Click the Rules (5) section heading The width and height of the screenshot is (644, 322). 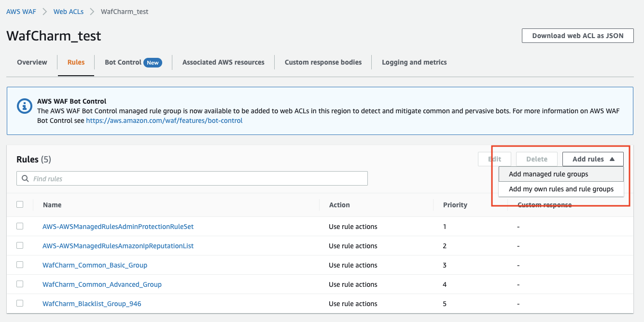(34, 160)
